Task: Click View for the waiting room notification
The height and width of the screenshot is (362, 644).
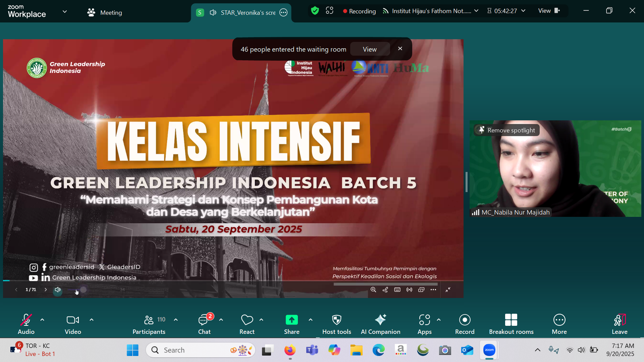Action: click(x=369, y=49)
